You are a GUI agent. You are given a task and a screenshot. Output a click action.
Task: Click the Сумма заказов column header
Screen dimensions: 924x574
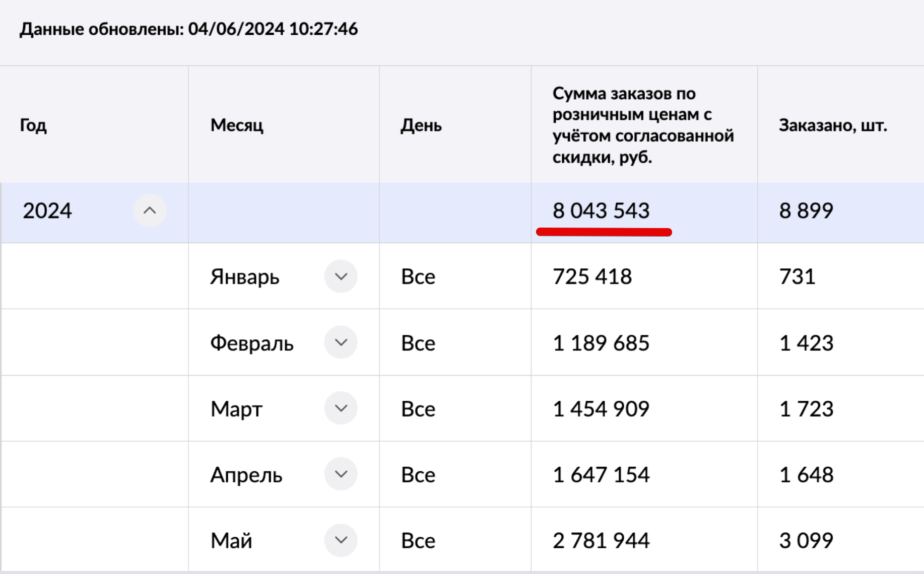tap(642, 125)
